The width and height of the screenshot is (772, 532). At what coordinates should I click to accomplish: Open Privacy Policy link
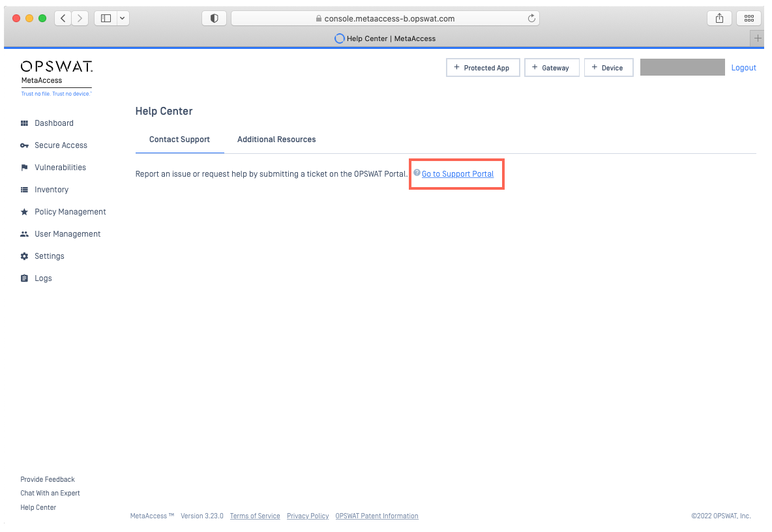(308, 516)
